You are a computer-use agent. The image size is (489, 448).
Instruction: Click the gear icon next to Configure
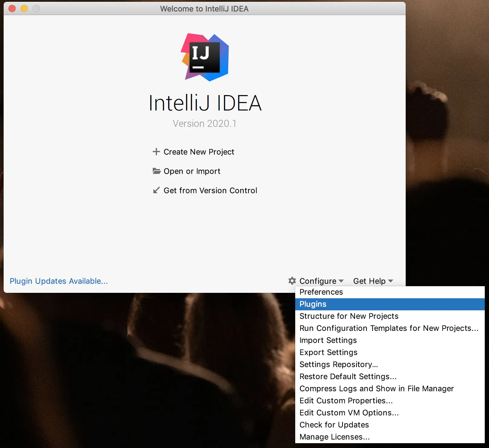click(x=292, y=281)
